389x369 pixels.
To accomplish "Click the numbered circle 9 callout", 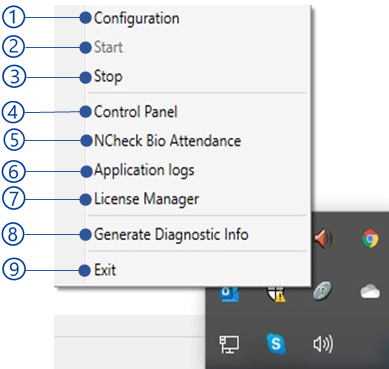I will [13, 269].
